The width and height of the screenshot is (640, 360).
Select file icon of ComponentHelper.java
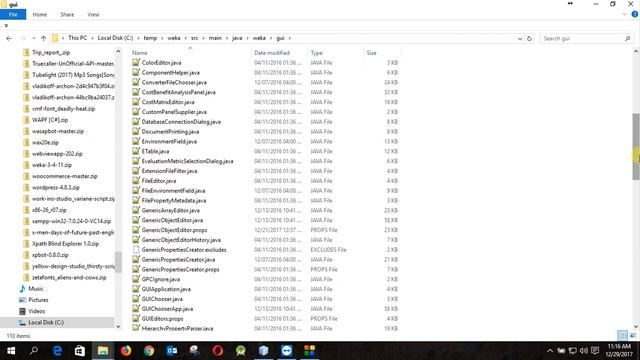click(x=136, y=72)
